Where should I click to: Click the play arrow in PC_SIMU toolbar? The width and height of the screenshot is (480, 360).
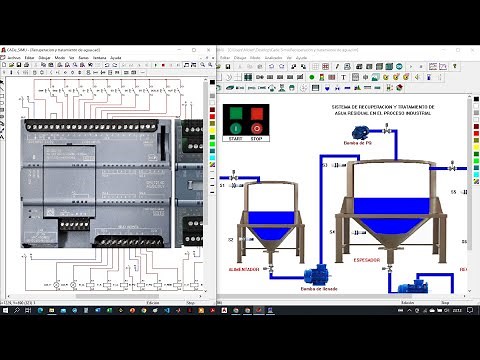pyautogui.click(x=411, y=66)
